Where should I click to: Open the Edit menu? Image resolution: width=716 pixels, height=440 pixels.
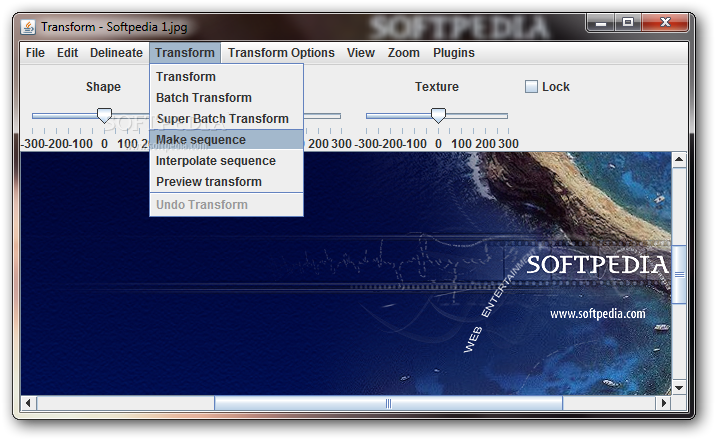[68, 53]
